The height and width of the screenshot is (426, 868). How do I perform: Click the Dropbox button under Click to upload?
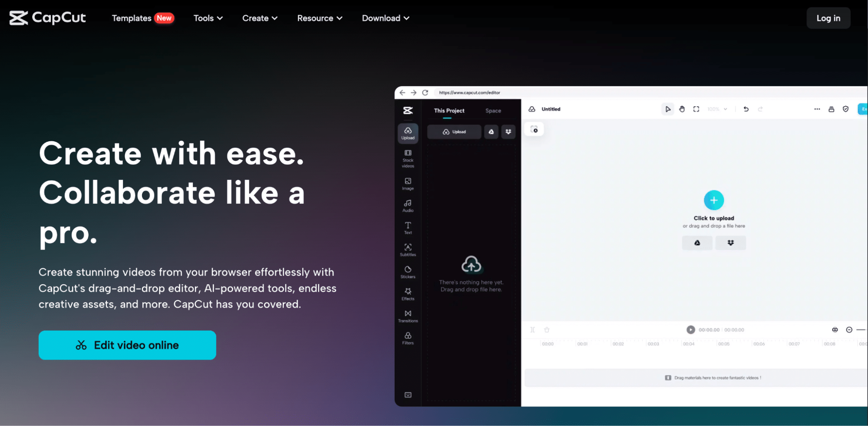[x=731, y=243]
